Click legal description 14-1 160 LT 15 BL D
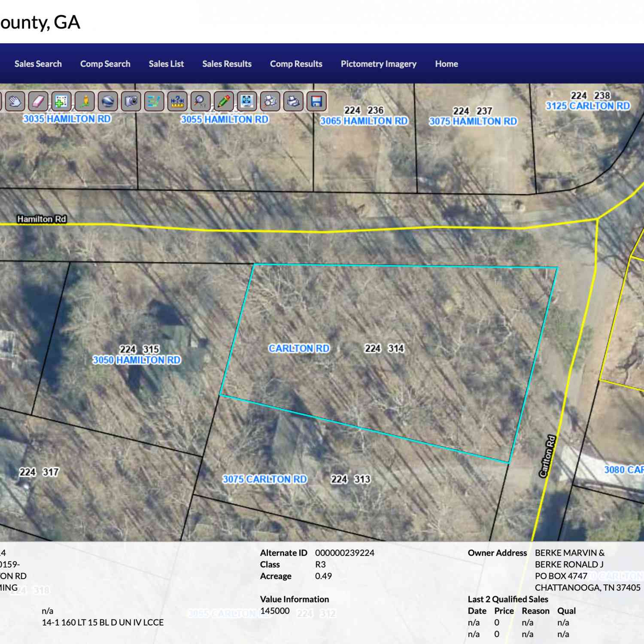Screen dimensions: 644x644 click(x=79, y=622)
